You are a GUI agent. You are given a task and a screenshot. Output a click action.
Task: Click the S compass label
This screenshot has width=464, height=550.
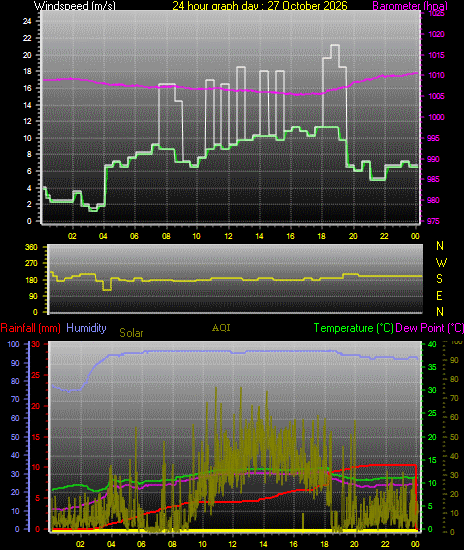coord(439,279)
